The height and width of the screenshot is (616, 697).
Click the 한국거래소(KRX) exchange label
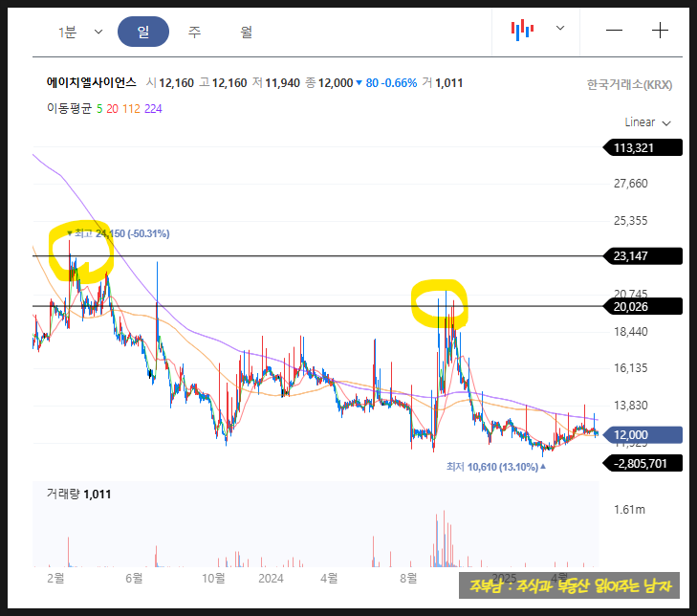coord(629,84)
